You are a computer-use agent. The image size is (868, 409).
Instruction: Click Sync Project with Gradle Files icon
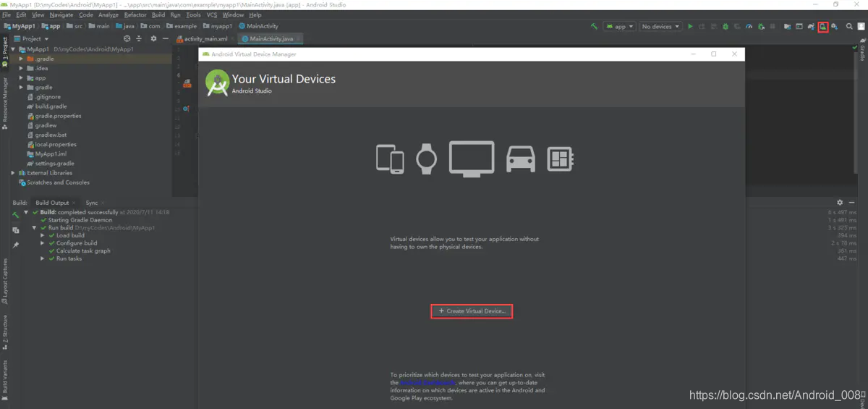click(x=811, y=27)
